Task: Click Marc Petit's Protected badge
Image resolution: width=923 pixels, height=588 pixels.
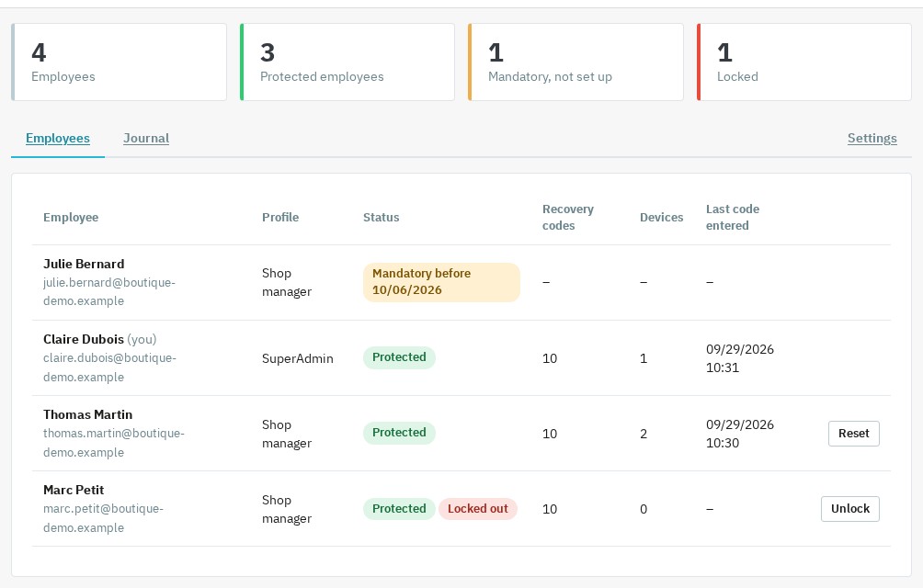Action: click(399, 509)
